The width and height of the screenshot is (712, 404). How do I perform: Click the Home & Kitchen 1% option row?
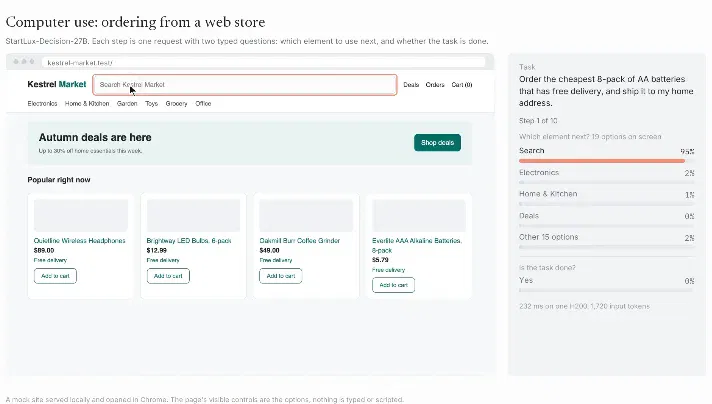point(606,197)
